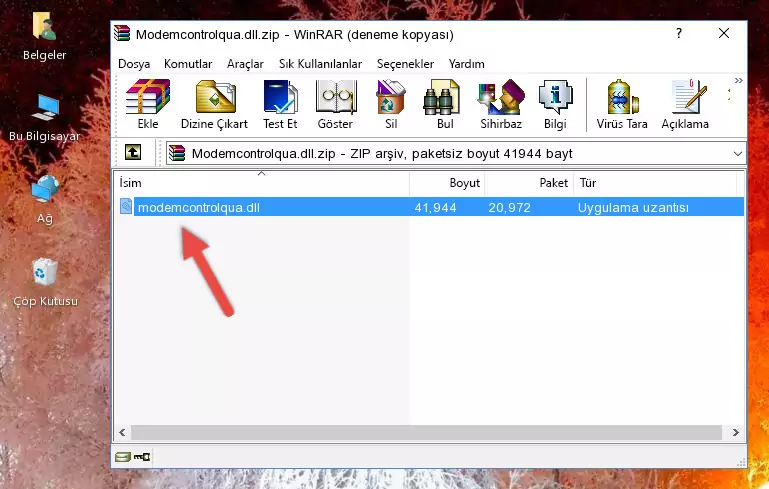Open the Çöp Kutusu recycle bin icon
769x489 pixels.
(45, 272)
